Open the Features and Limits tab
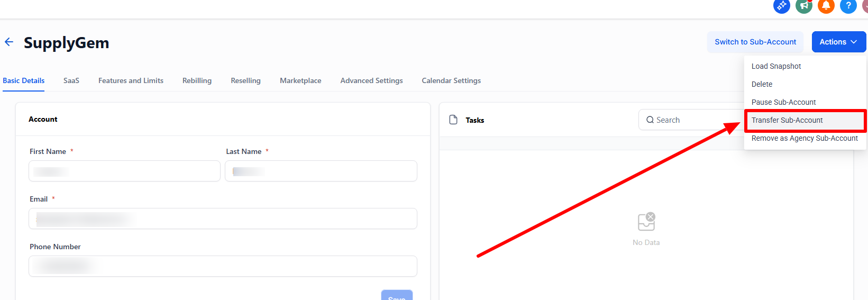 [131, 80]
